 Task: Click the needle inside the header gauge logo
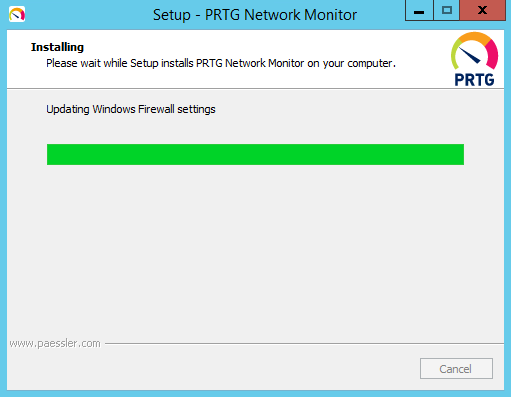(x=469, y=55)
